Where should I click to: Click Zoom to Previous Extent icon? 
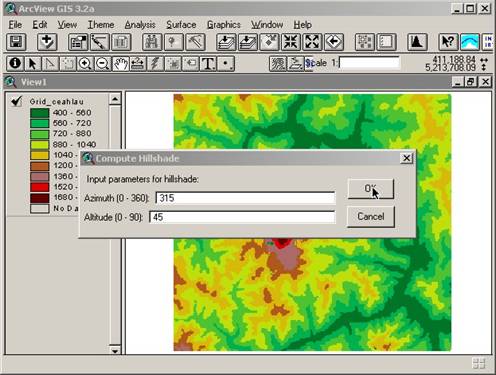tap(334, 42)
